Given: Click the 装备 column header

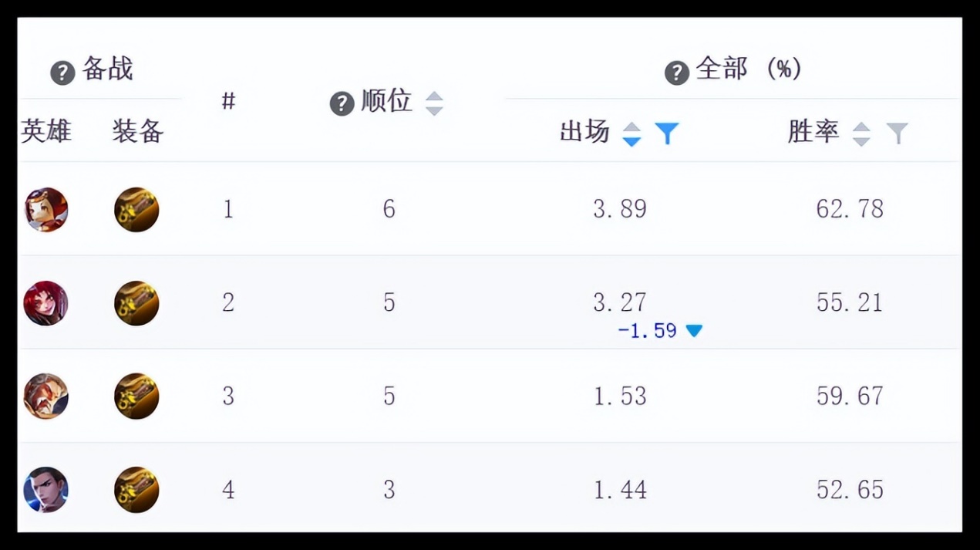Looking at the screenshot, I should pos(138,131).
